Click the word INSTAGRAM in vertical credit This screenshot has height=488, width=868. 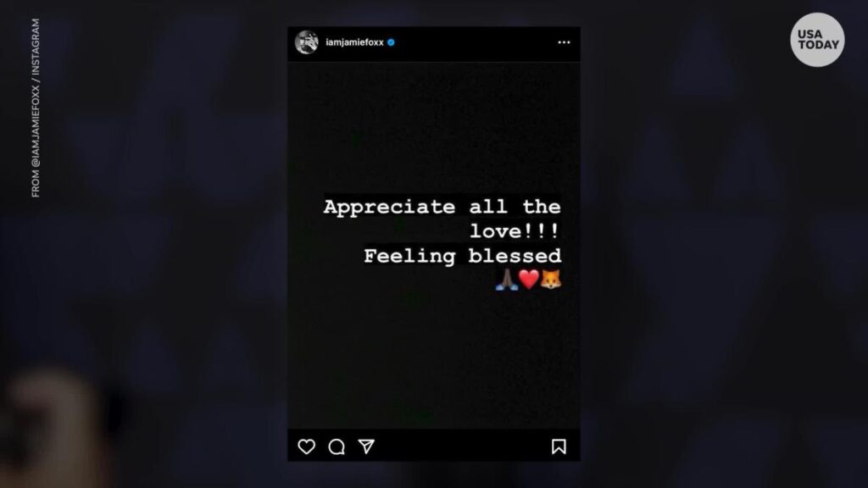(36, 47)
